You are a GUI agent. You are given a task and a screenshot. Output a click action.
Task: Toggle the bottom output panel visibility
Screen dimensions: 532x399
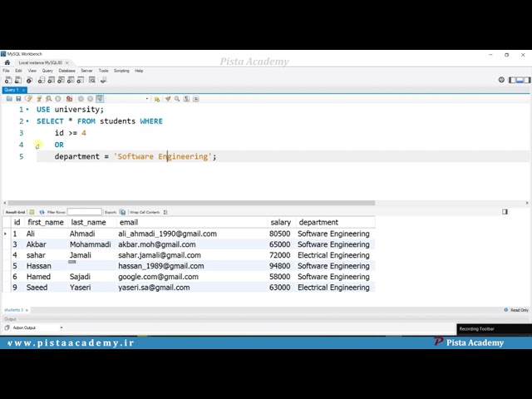click(x=520, y=80)
